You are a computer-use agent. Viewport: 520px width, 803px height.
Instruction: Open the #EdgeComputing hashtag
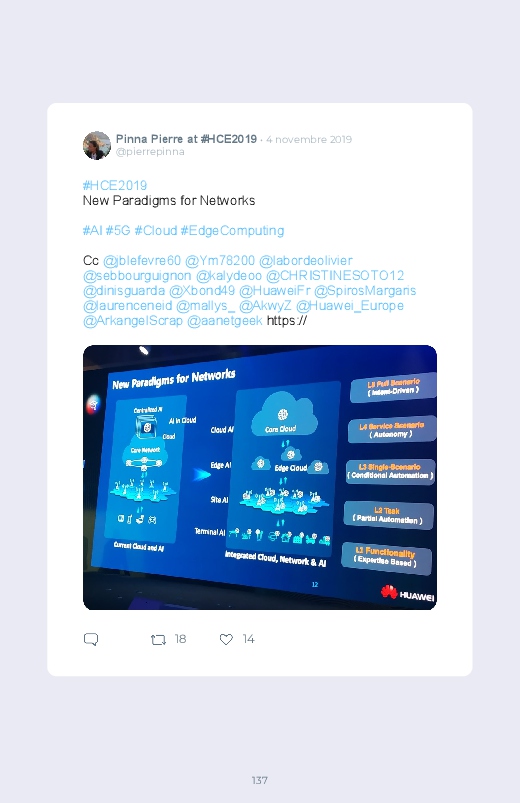(232, 230)
